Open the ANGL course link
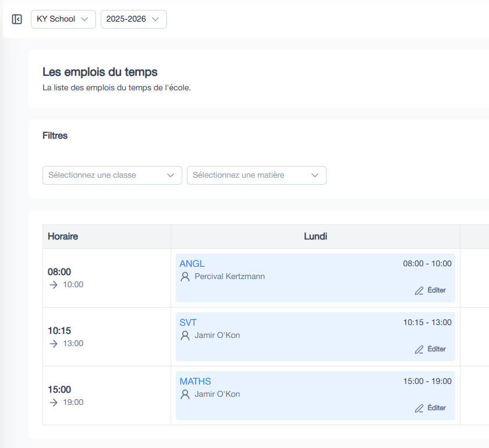This screenshot has width=489, height=448. pos(192,263)
